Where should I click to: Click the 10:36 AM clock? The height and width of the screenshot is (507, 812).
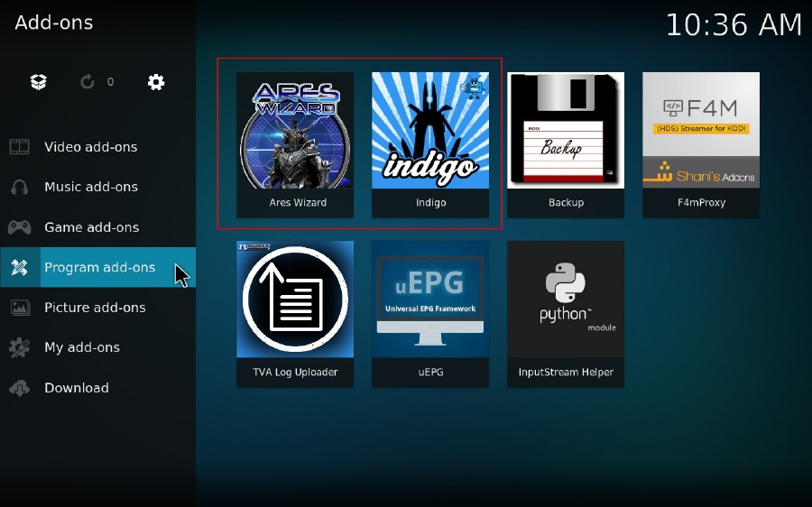pos(734,24)
